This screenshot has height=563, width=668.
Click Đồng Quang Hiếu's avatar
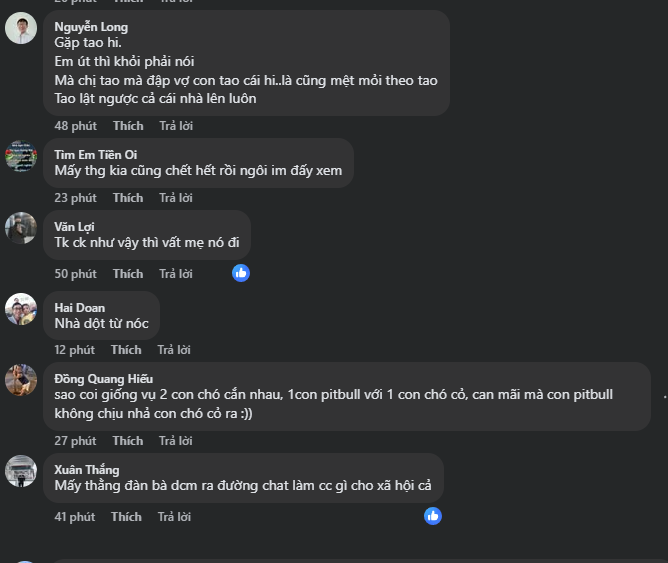[21, 380]
